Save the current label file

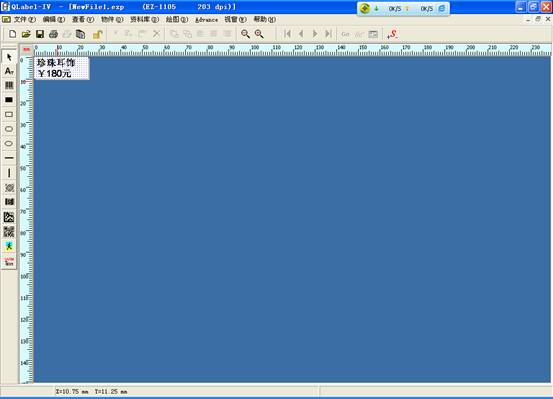[40, 34]
